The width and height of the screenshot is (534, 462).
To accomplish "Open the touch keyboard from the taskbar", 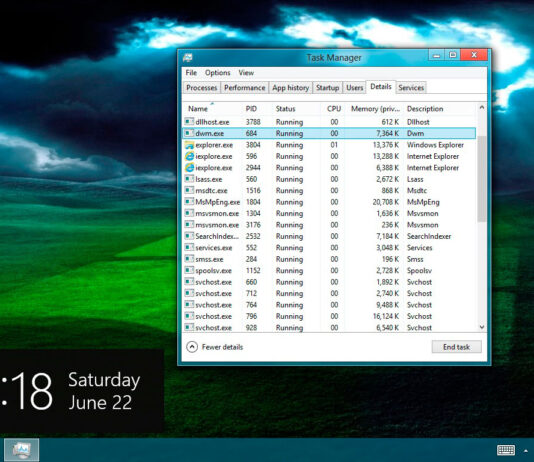I will pos(506,450).
